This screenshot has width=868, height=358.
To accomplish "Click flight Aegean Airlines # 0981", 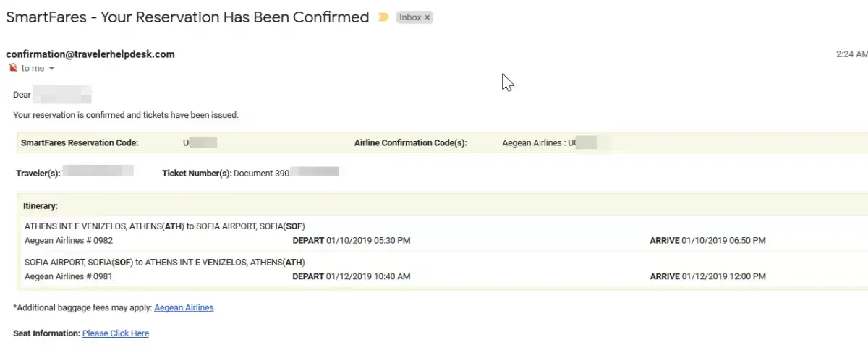I will 69,276.
